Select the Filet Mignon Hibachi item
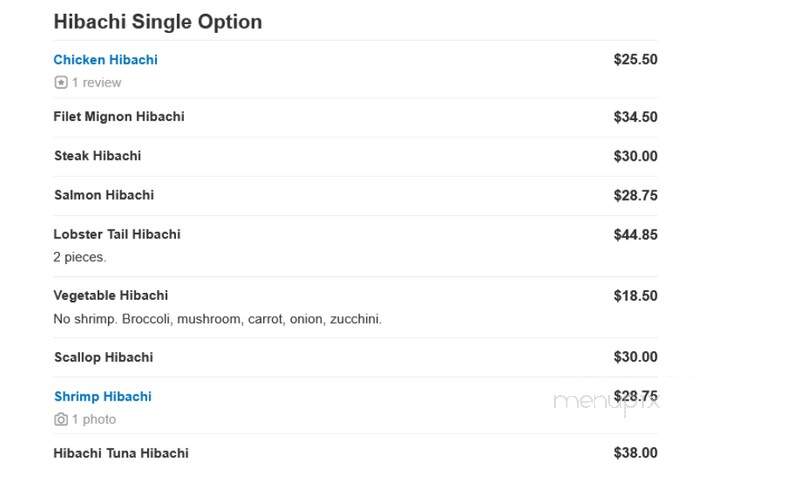The width and height of the screenshot is (786, 484). coord(119,116)
